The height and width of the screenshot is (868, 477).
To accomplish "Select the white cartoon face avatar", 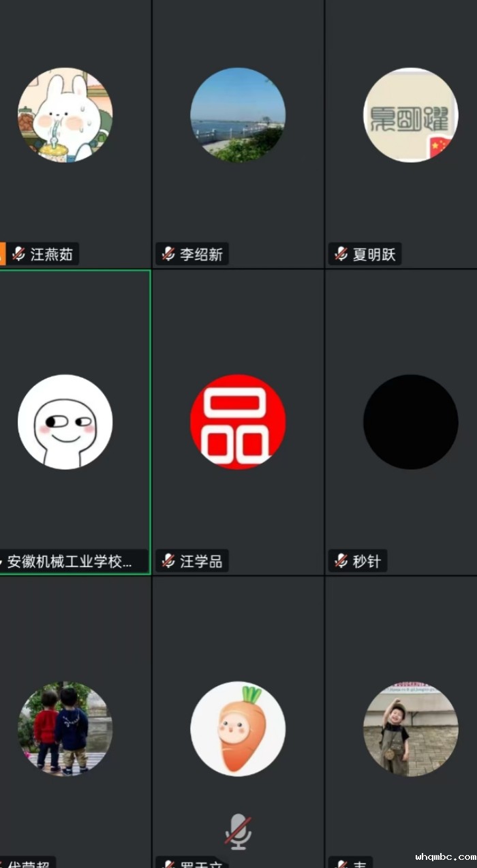I will click(x=65, y=421).
